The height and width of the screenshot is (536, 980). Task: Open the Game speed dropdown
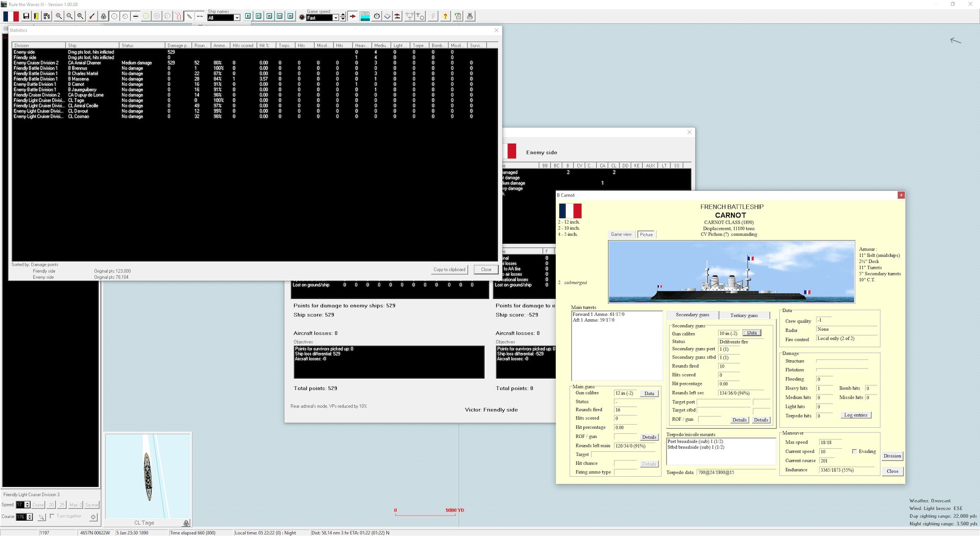pyautogui.click(x=335, y=18)
